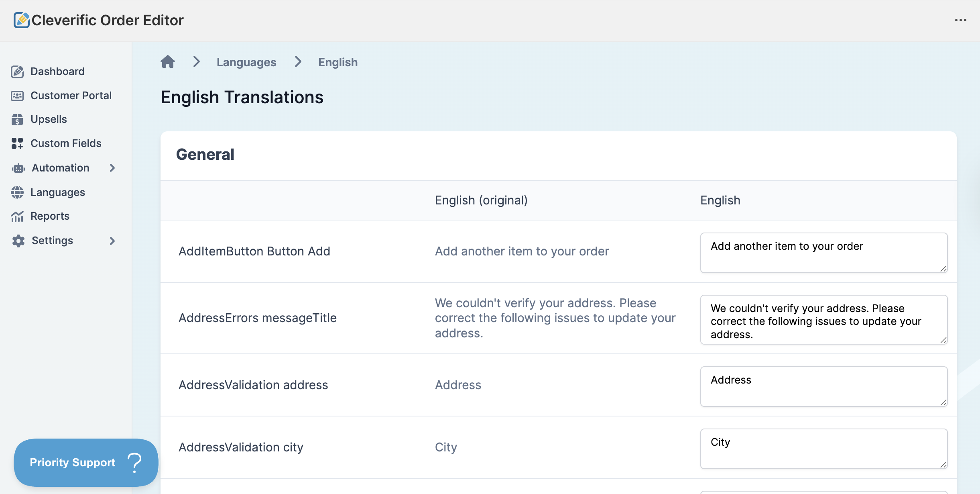Click resize handle of Address translation field
The image size is (980, 494).
point(943,402)
